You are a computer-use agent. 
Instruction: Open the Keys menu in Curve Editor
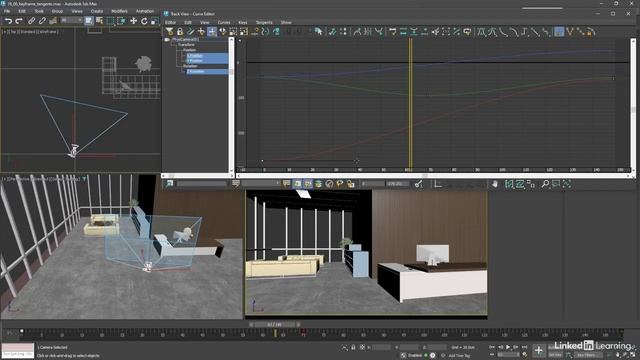click(x=242, y=22)
